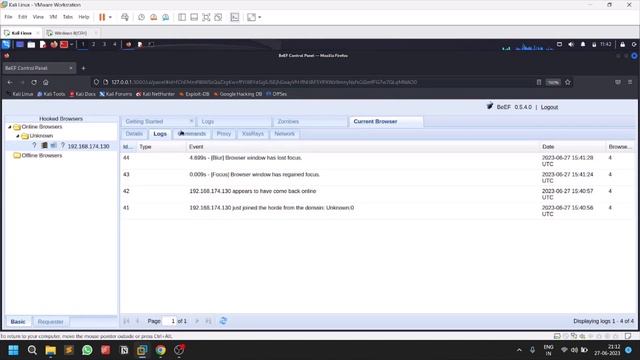Open the red terminal launcher in Kali panel
640x360 pixels.
(64, 44)
